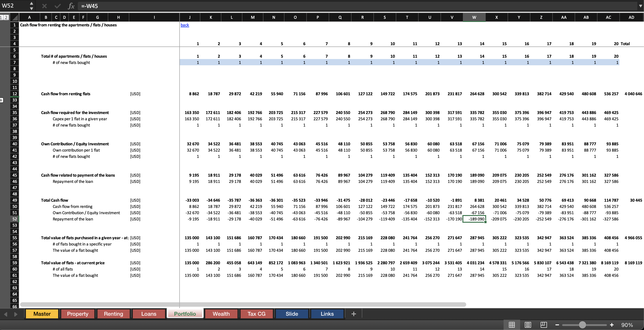
Task: Expand grouped rows with plus button
Action: pyautogui.click(x=2, y=100)
